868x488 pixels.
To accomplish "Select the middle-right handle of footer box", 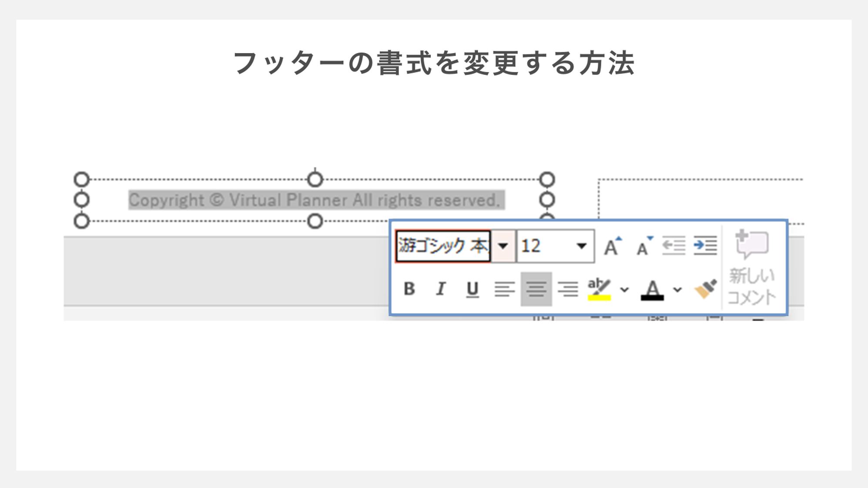I will tap(547, 200).
